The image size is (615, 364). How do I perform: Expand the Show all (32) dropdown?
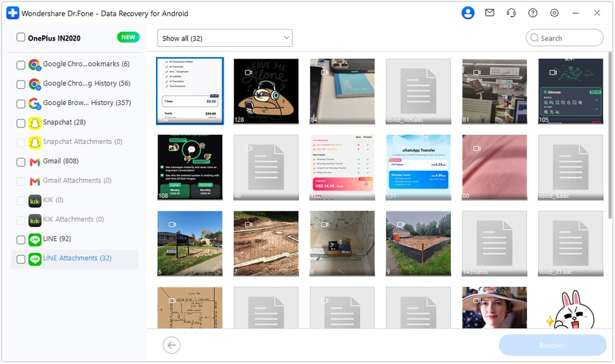pyautogui.click(x=224, y=38)
